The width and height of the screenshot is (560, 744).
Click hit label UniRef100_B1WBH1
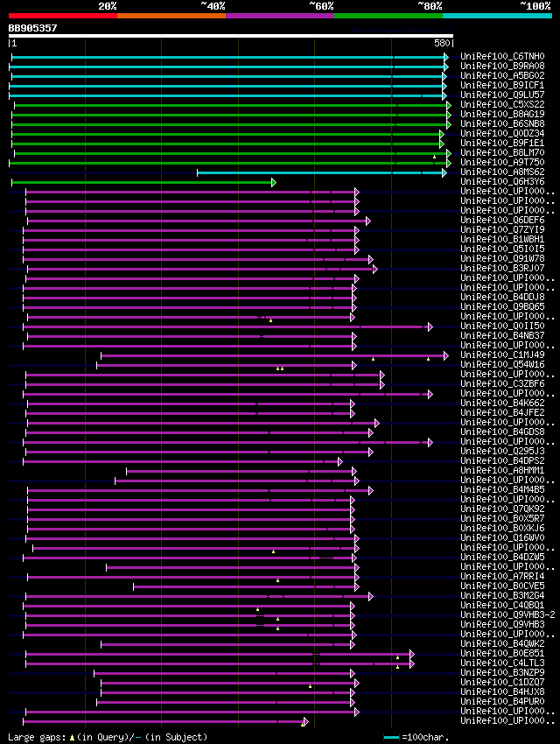pyautogui.click(x=502, y=240)
